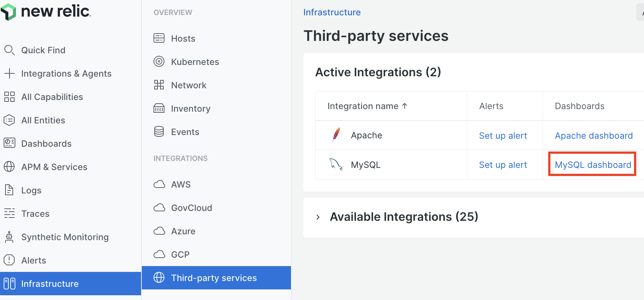This screenshot has width=644, height=300.
Task: Click the APM & Services globe icon
Action: tap(10, 167)
